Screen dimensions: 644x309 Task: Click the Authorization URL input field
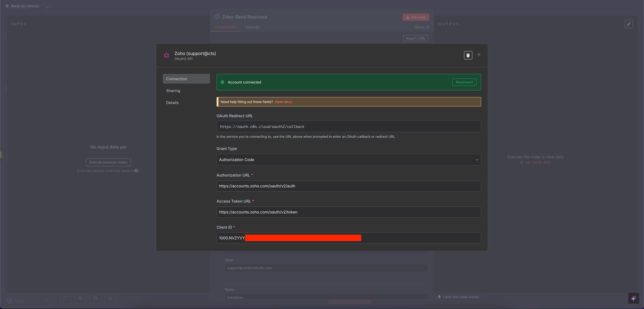[x=348, y=186]
